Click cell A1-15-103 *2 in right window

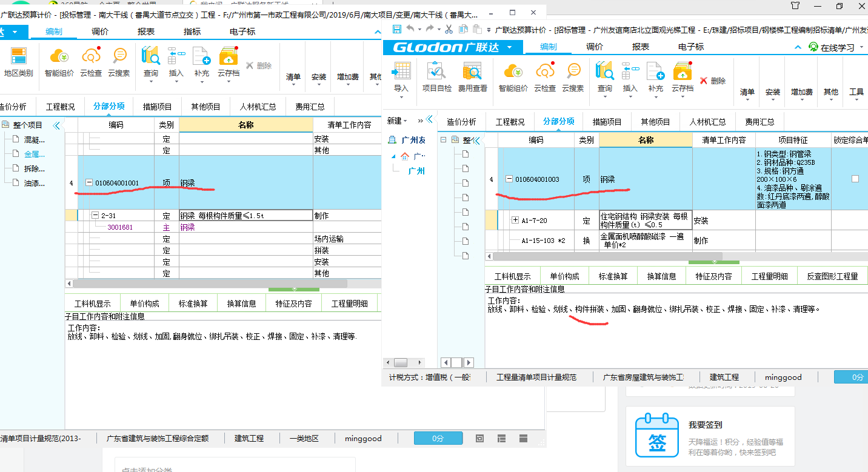click(544, 241)
